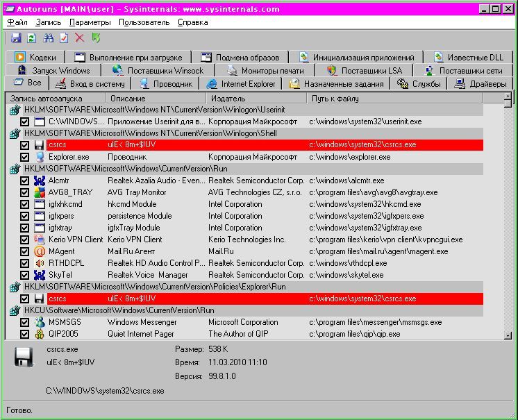
Task: Click the green Jump to entry icon
Action: (96, 37)
